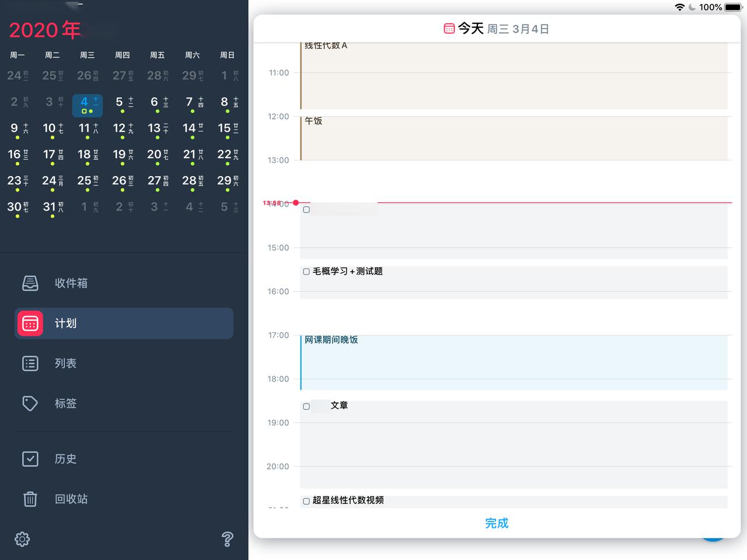Check off the 文章 task
The width and height of the screenshot is (747, 560).
(x=306, y=406)
